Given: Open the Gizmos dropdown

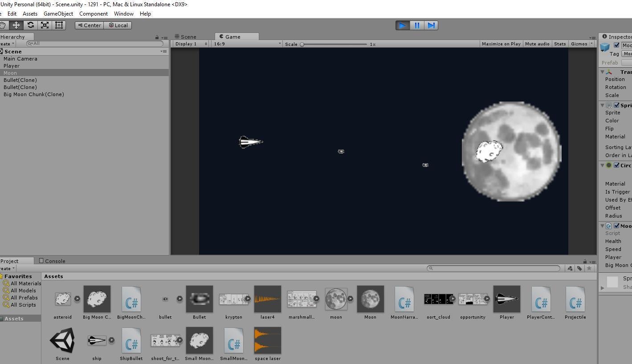Looking at the screenshot, I should pos(582,44).
